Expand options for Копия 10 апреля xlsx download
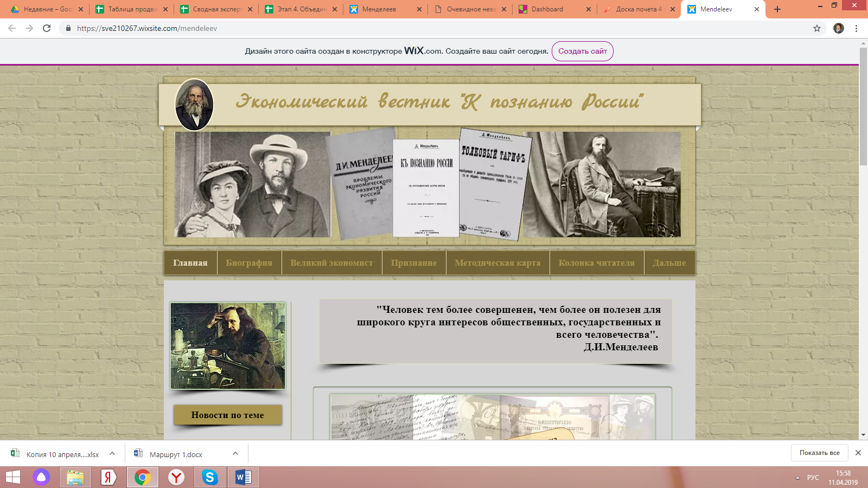Screen dimensions: 868x488 click(x=112, y=454)
